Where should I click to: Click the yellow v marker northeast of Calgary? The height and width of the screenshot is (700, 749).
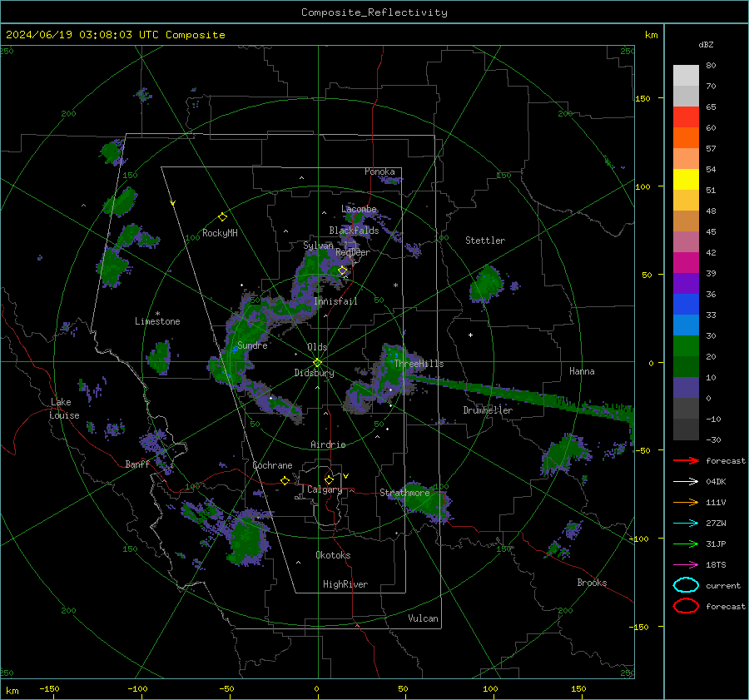[346, 476]
